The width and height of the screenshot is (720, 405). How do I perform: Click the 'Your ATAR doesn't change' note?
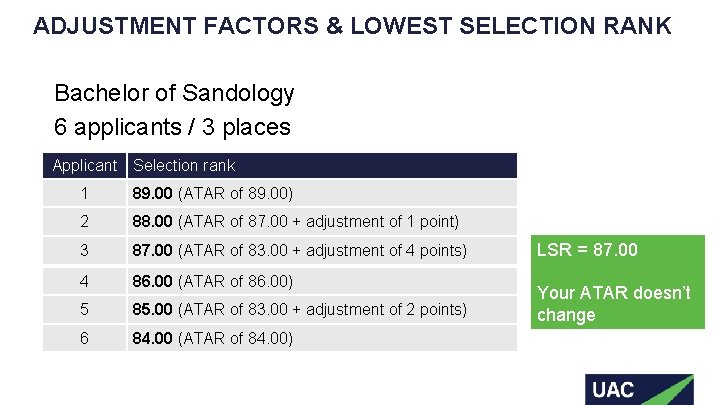613,304
